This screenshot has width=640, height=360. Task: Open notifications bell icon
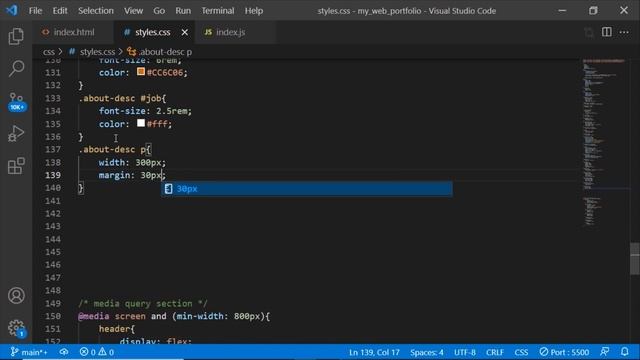click(625, 352)
